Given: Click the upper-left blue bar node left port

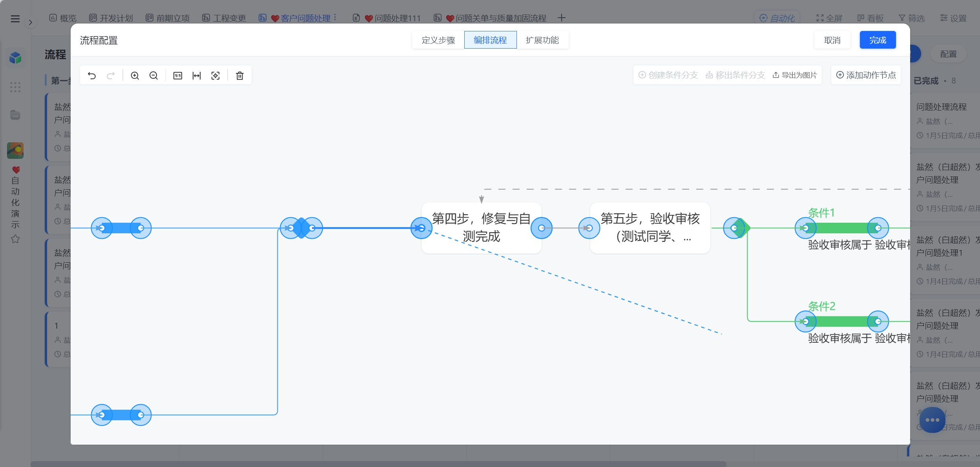Looking at the screenshot, I should 102,228.
